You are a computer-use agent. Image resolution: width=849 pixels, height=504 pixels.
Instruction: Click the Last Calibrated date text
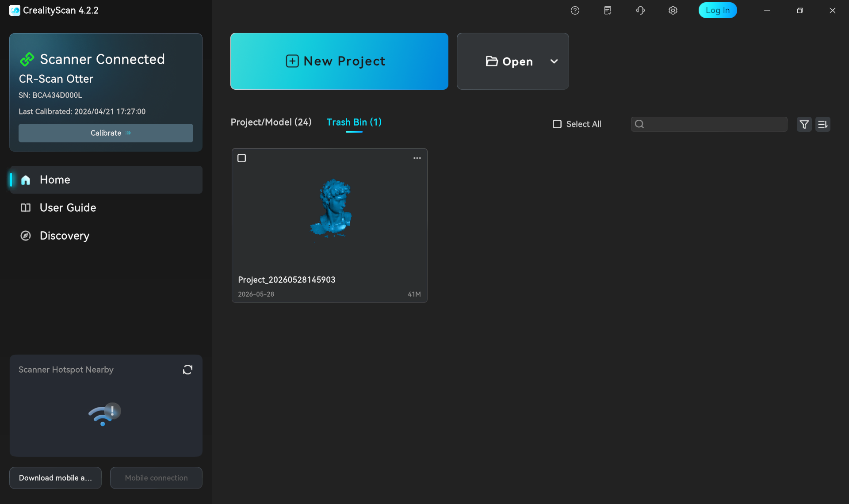tap(82, 111)
